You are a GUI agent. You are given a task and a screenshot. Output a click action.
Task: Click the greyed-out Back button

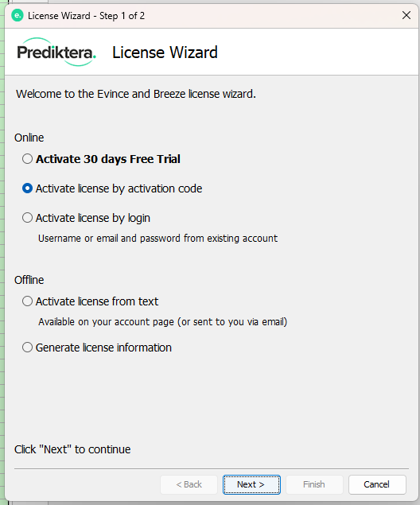point(189,484)
